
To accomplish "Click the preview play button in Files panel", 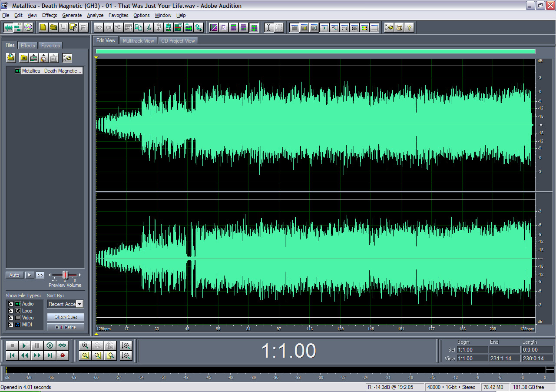I will point(30,275).
